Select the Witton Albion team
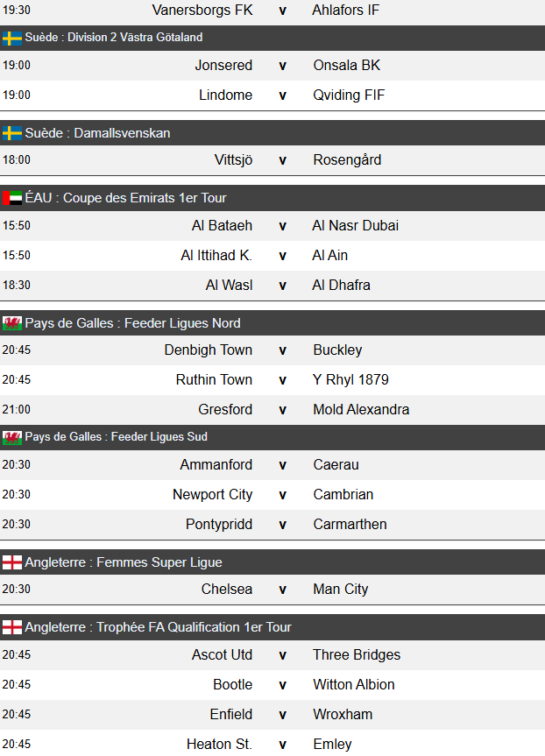This screenshot has height=756, width=545. (354, 685)
